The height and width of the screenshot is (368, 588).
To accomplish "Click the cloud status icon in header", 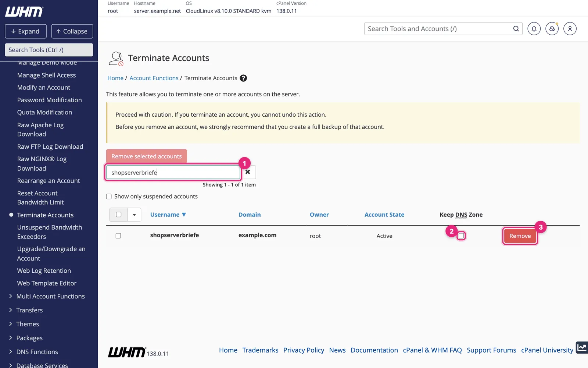I will coord(552,29).
